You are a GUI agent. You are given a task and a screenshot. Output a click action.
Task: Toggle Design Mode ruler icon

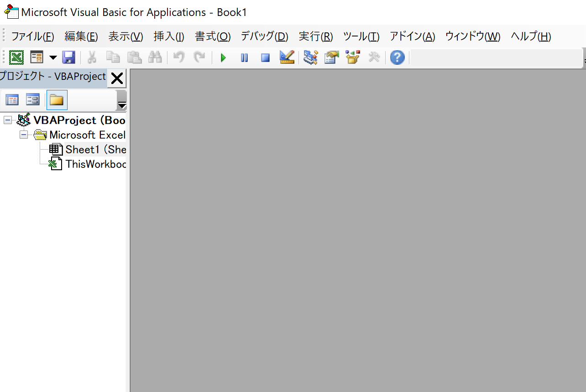click(287, 57)
